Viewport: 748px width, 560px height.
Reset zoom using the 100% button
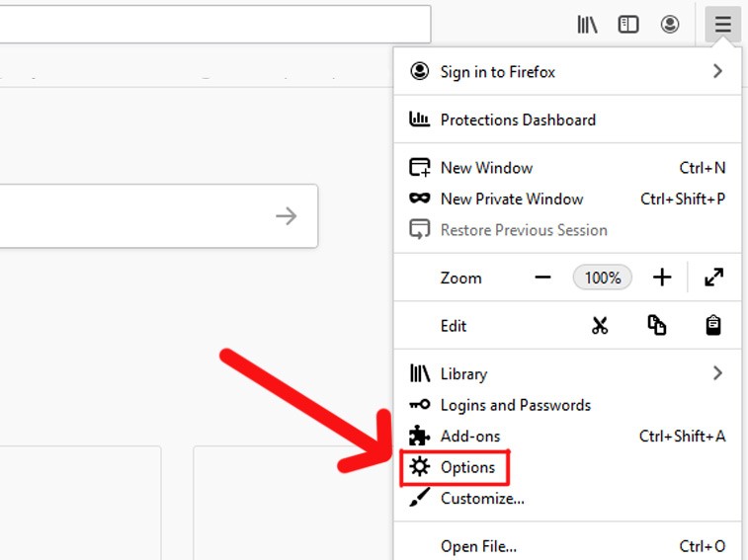click(x=602, y=278)
